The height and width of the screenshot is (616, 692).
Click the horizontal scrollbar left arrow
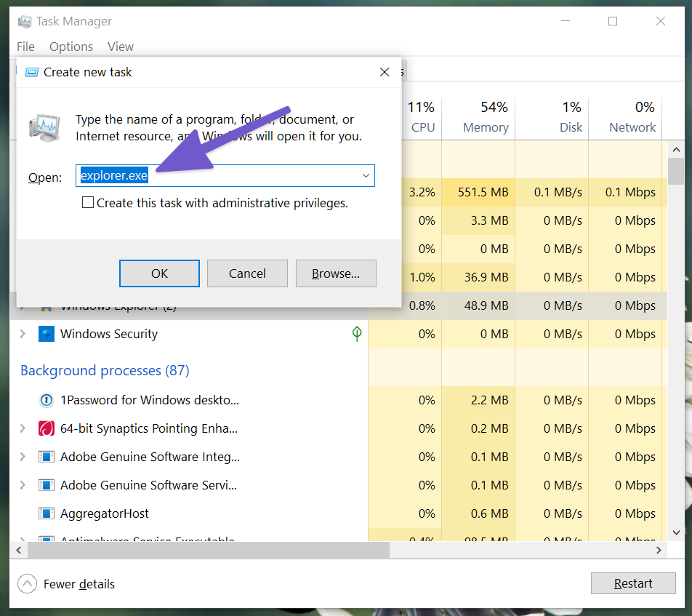(19, 551)
